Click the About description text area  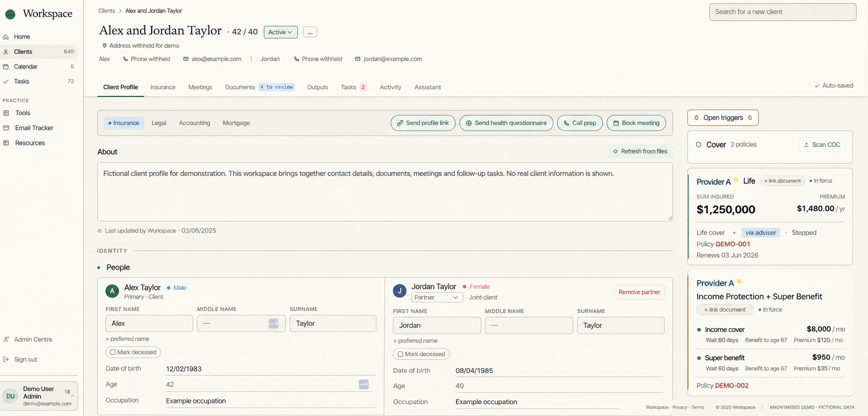(385, 192)
